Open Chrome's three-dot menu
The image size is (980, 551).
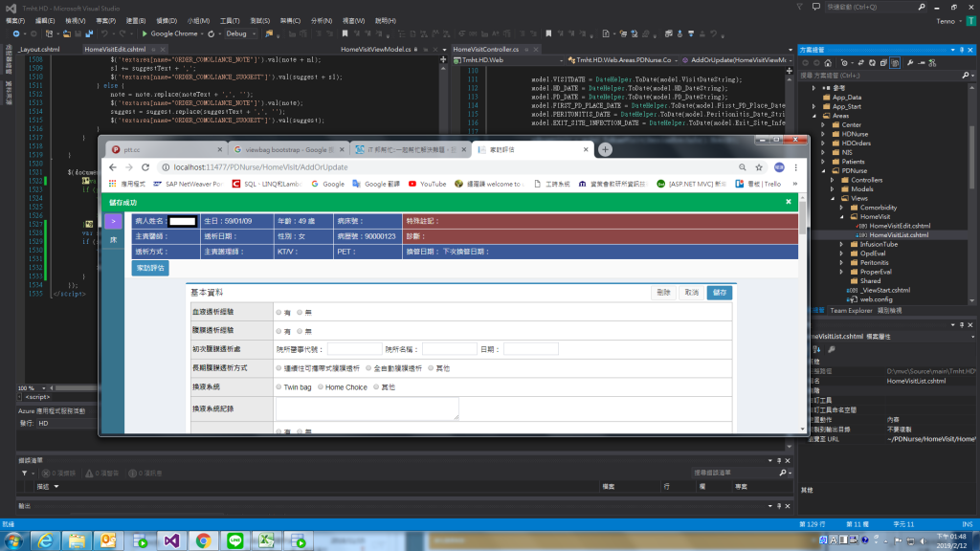click(x=795, y=167)
